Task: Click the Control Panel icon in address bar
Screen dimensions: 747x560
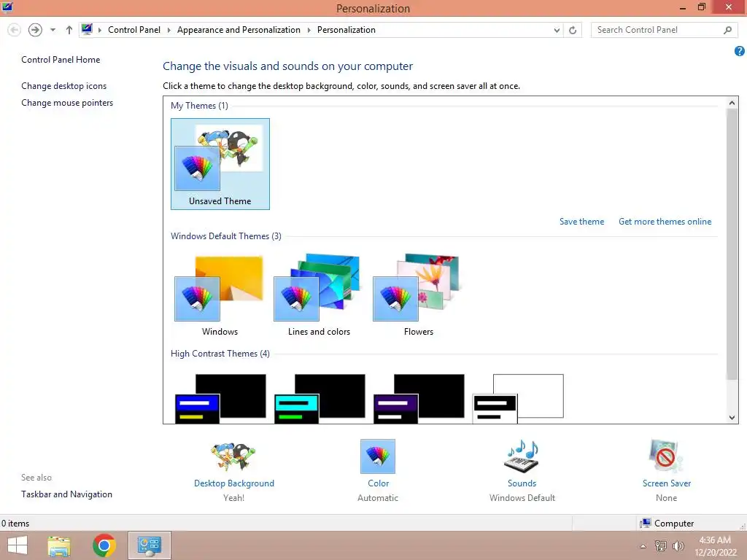Action: (87, 29)
